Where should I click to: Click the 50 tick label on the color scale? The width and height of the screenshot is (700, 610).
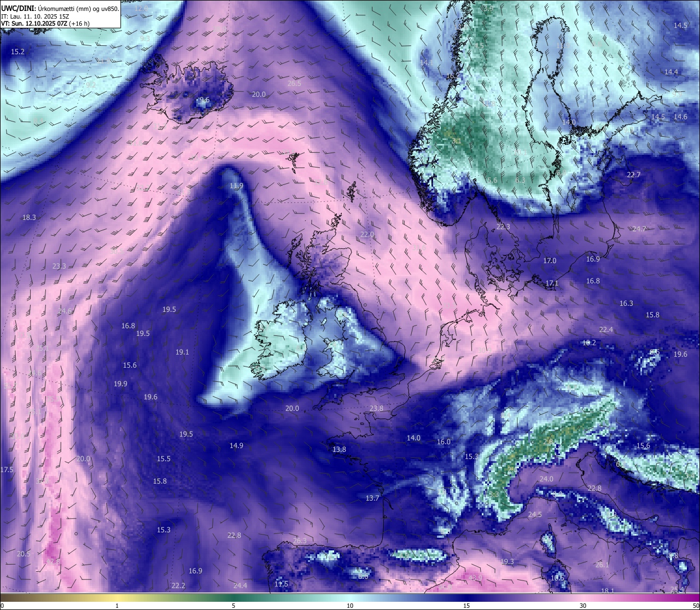point(695,606)
